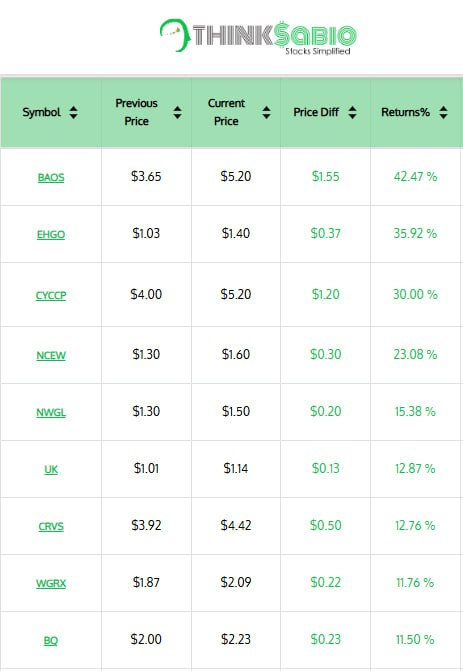Select the 42.47 % returns cell

coord(416,177)
